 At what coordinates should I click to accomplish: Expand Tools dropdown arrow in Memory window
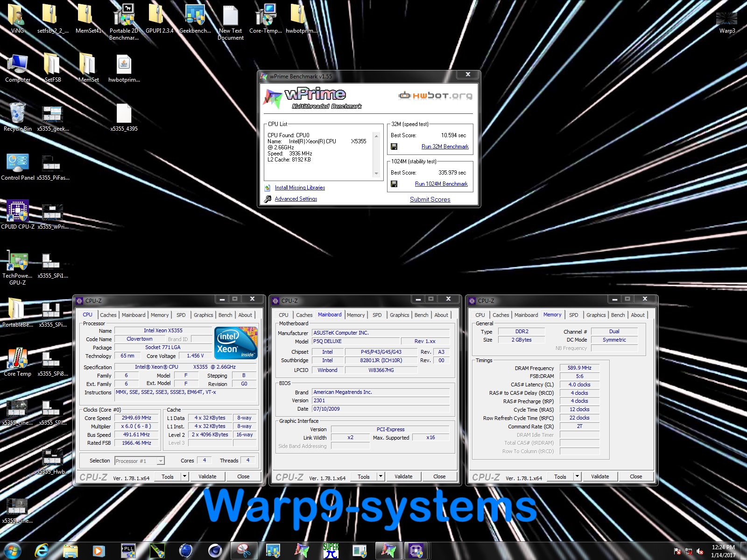coord(578,476)
